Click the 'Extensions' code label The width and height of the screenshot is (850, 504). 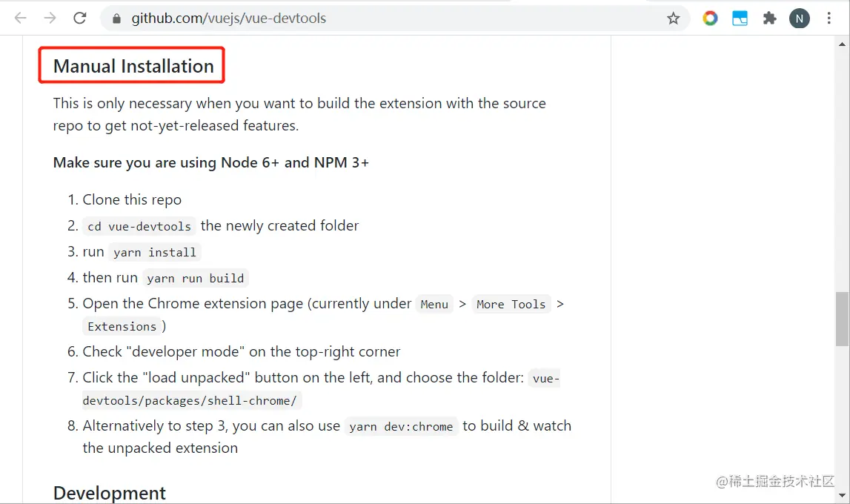pos(122,326)
